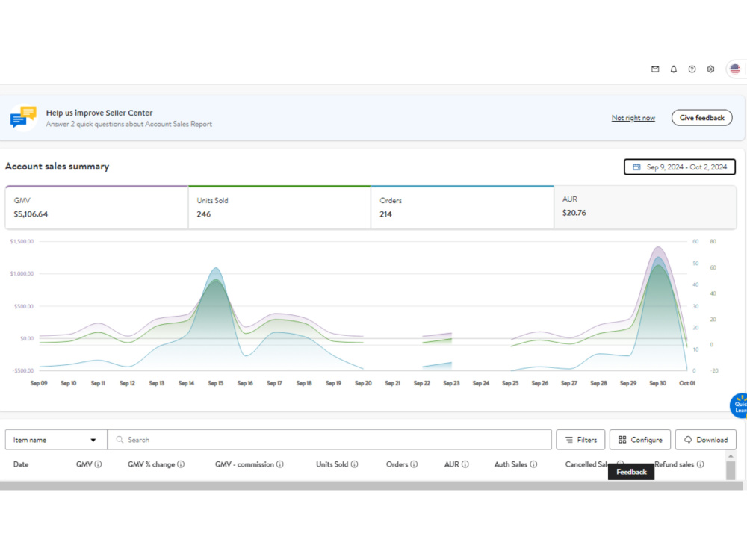Click the Refund sales column header
Screen dimensions: 747x560
point(674,464)
